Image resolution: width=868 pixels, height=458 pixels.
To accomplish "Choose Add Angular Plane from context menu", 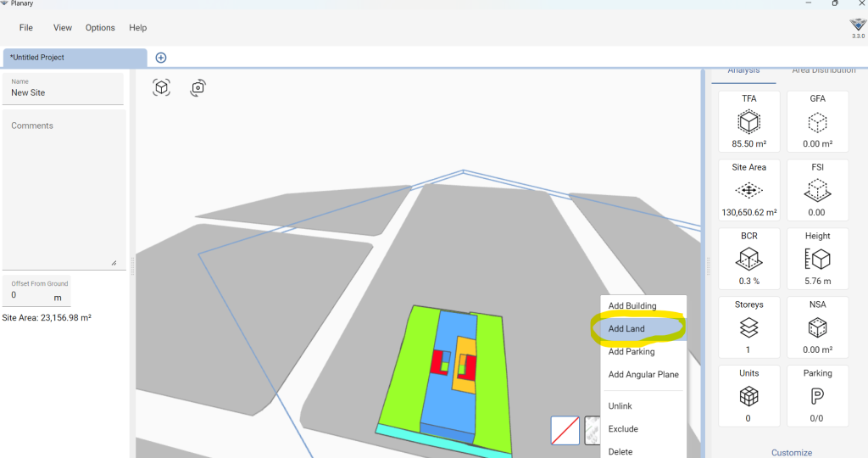I will point(643,374).
